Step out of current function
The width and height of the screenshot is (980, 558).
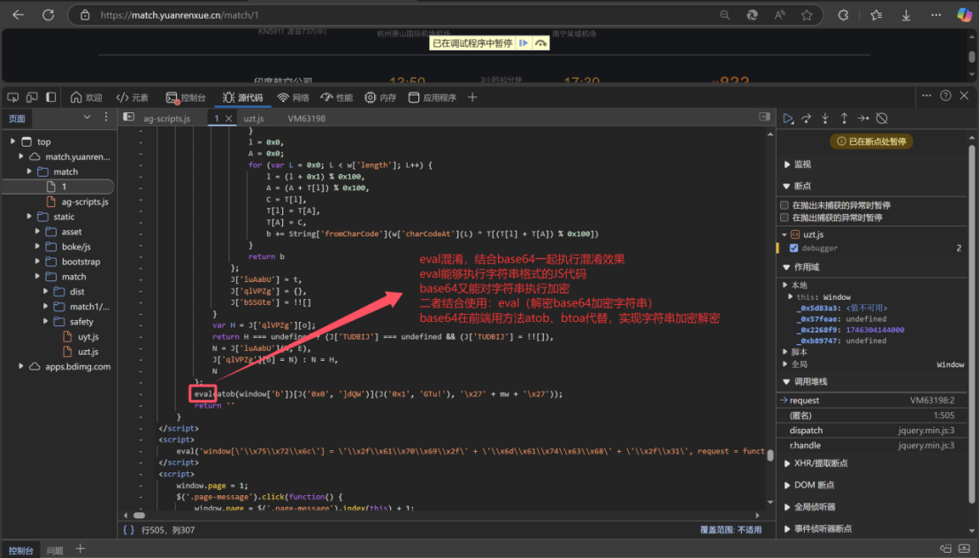[844, 118]
